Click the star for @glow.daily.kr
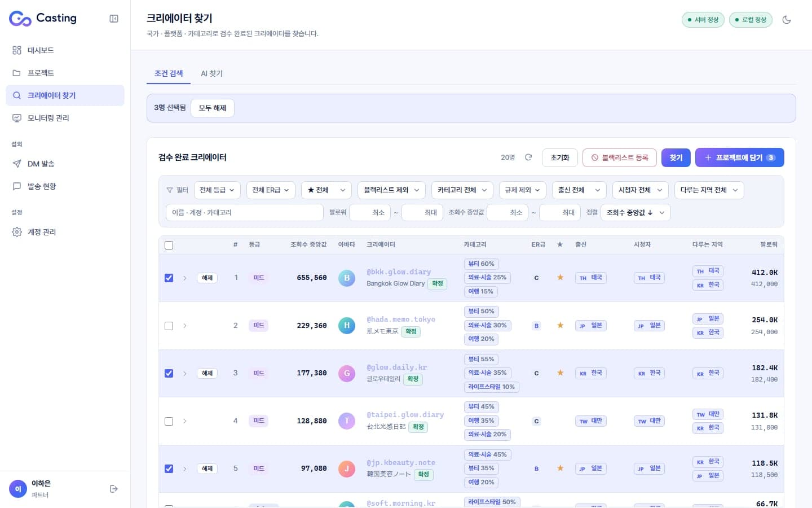 point(560,373)
